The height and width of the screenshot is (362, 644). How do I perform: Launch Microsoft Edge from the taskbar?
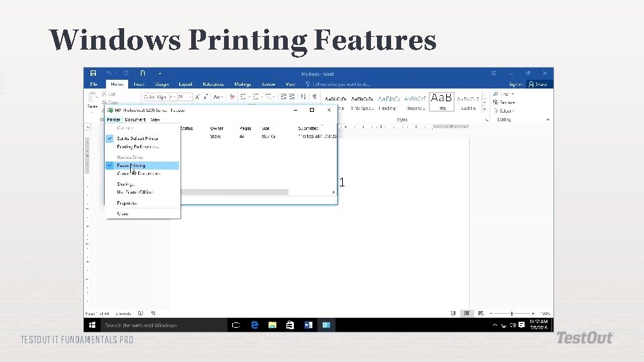pyautogui.click(x=255, y=325)
